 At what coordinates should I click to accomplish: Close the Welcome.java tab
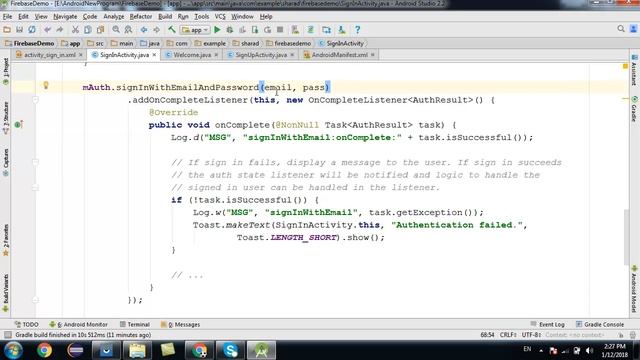click(216, 55)
